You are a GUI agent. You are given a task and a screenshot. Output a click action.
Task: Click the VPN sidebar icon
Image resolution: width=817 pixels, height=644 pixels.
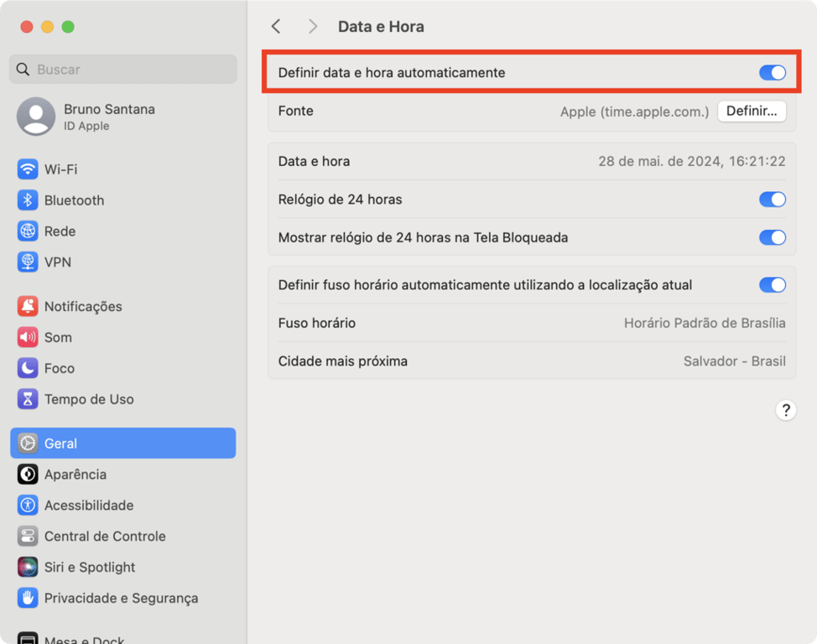pos(28,262)
